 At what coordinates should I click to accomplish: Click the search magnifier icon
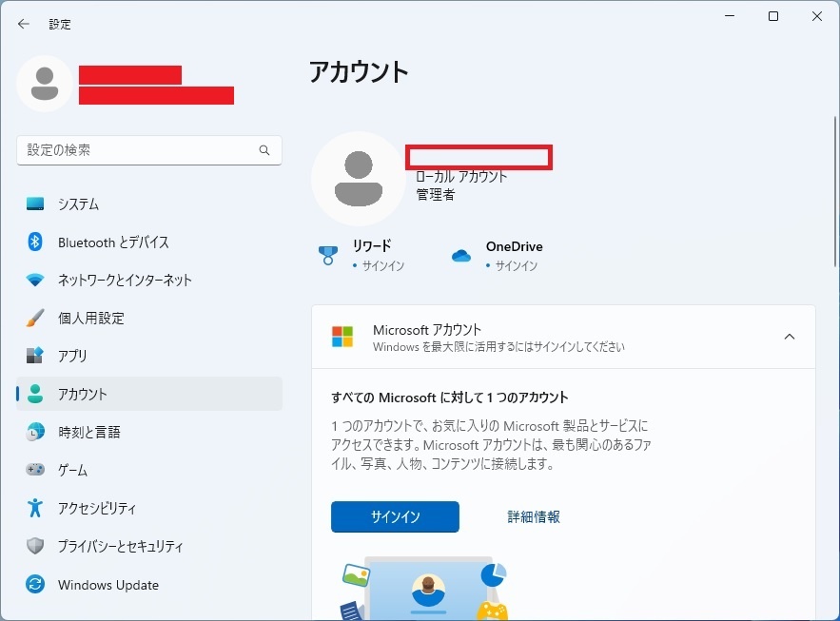[x=264, y=150]
